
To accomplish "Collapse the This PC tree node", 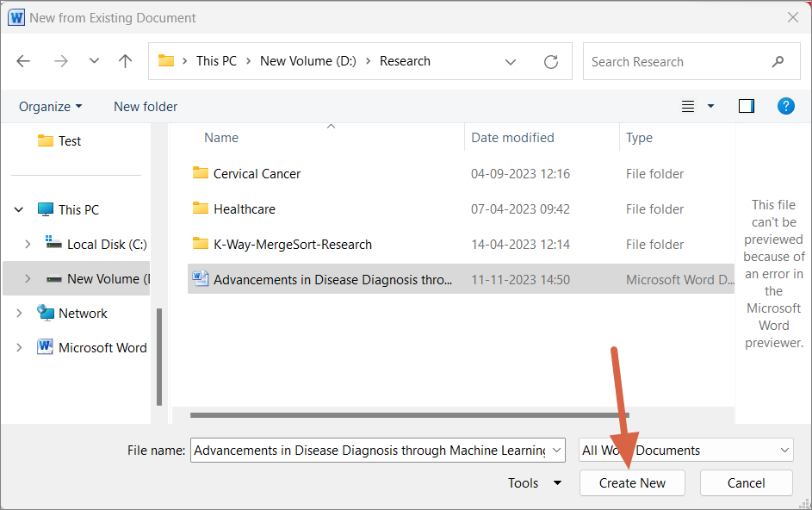I will (19, 210).
